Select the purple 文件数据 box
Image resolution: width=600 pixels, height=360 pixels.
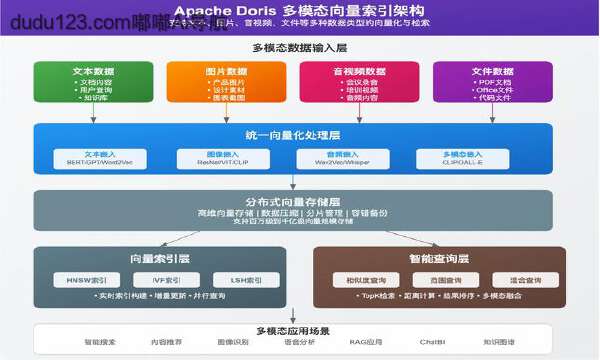492,82
